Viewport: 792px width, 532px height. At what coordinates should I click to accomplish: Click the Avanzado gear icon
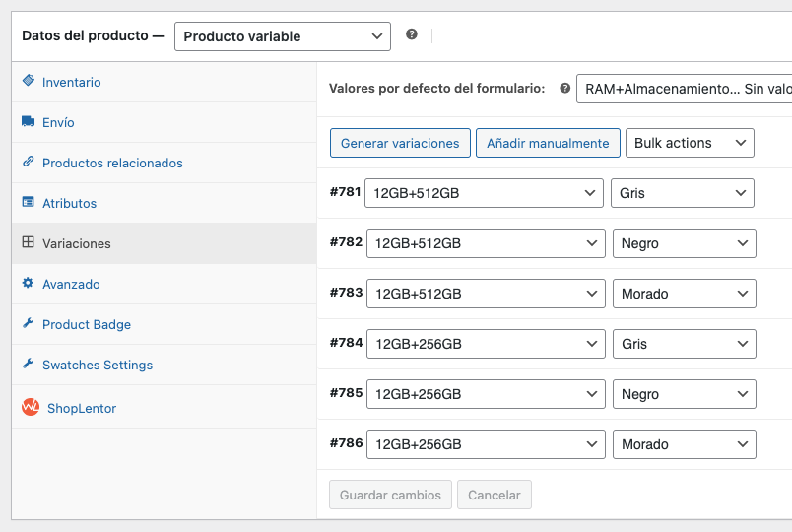point(29,284)
